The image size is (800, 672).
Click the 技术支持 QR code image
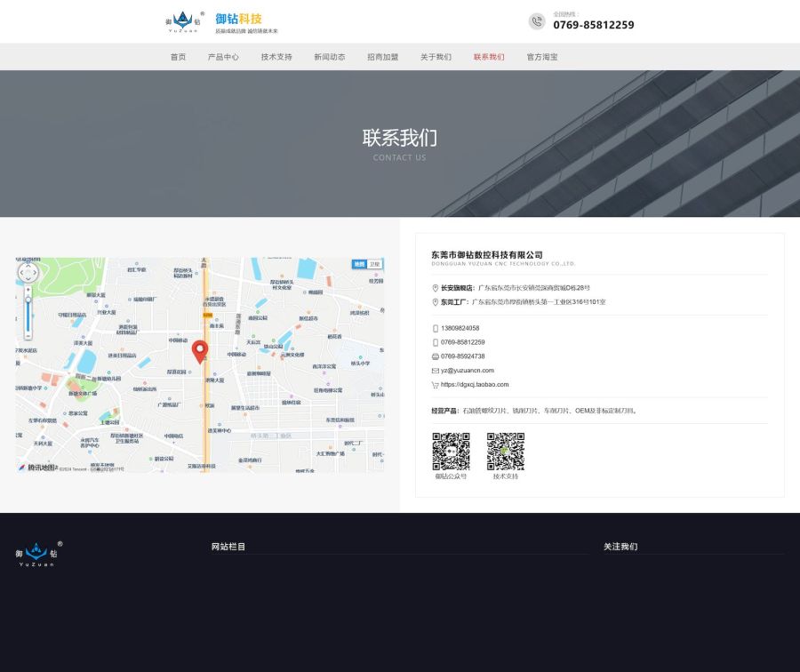(506, 452)
